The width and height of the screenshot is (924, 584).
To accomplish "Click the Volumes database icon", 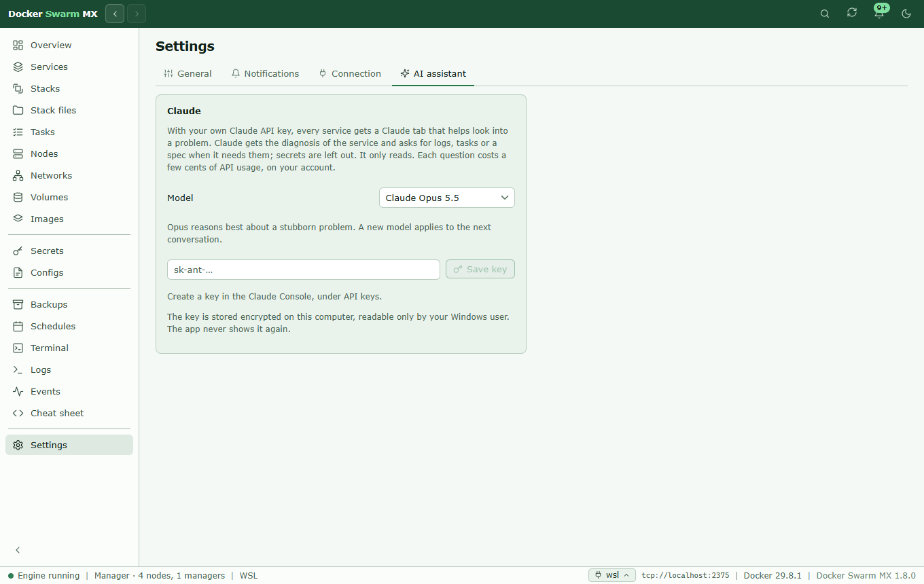I will tap(18, 198).
